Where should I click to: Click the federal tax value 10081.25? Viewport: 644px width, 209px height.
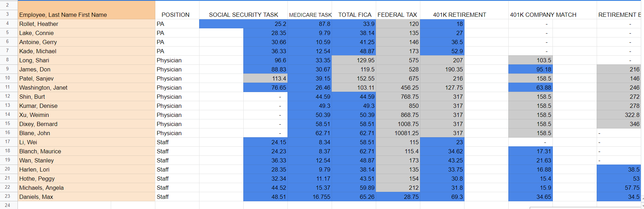398,133
